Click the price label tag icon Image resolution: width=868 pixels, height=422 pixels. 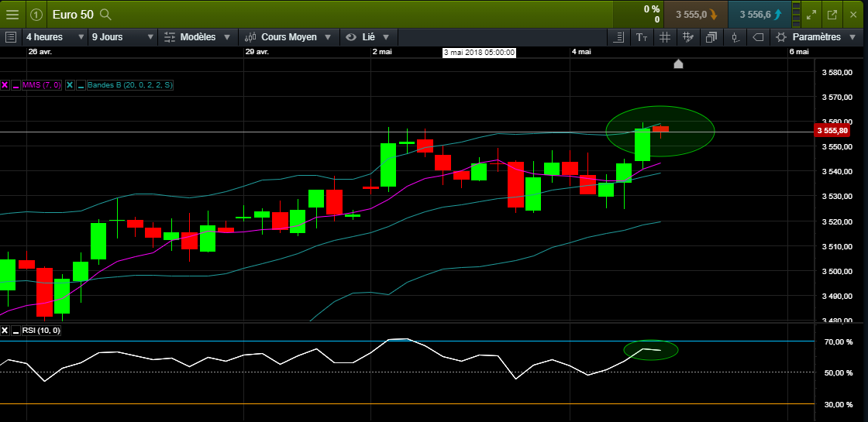(758, 37)
